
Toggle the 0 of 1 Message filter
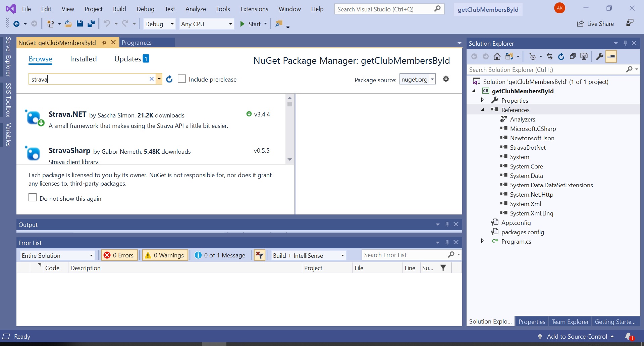220,255
